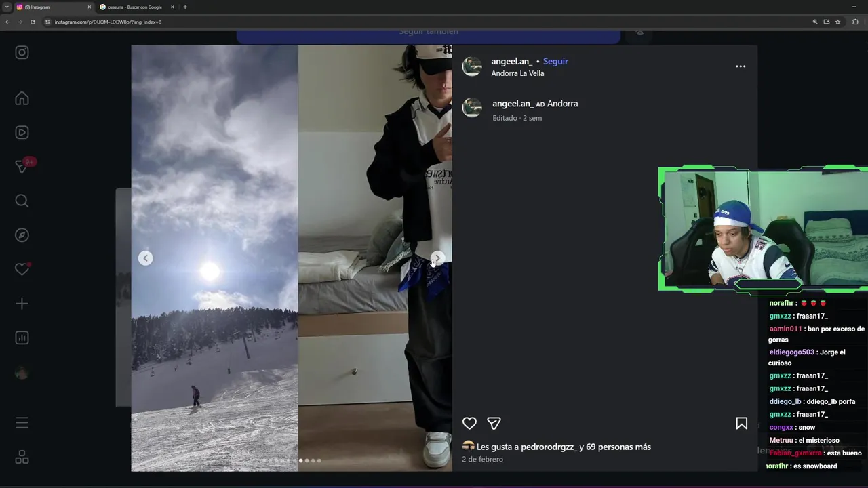Like the post with heart icon
868x488 pixels.
click(x=469, y=423)
